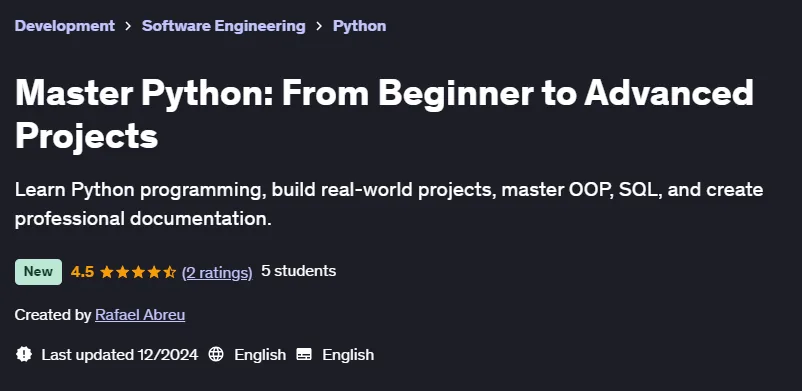Click the chevron after Software Engineering
802x391 pixels.
coord(320,26)
